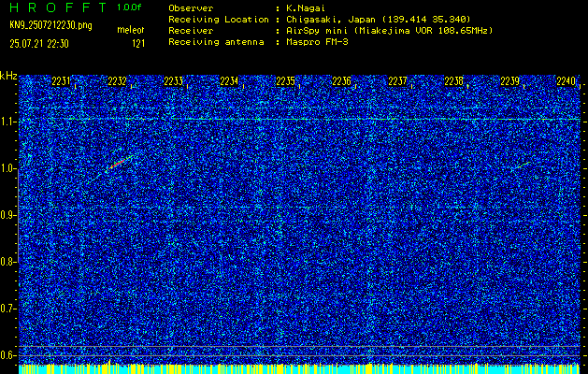Click the receiver AirSpy mini text
This screenshot has height=374, width=588.
click(x=389, y=31)
